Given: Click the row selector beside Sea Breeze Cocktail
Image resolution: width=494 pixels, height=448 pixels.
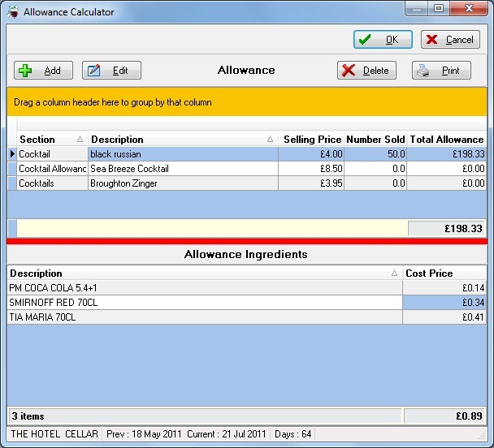Looking at the screenshot, I should [12, 169].
